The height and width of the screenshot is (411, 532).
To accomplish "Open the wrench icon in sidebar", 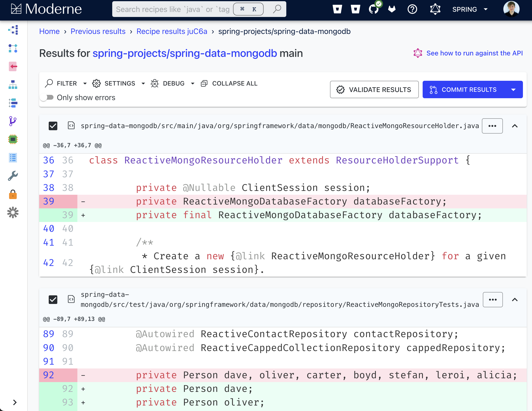I will [13, 176].
